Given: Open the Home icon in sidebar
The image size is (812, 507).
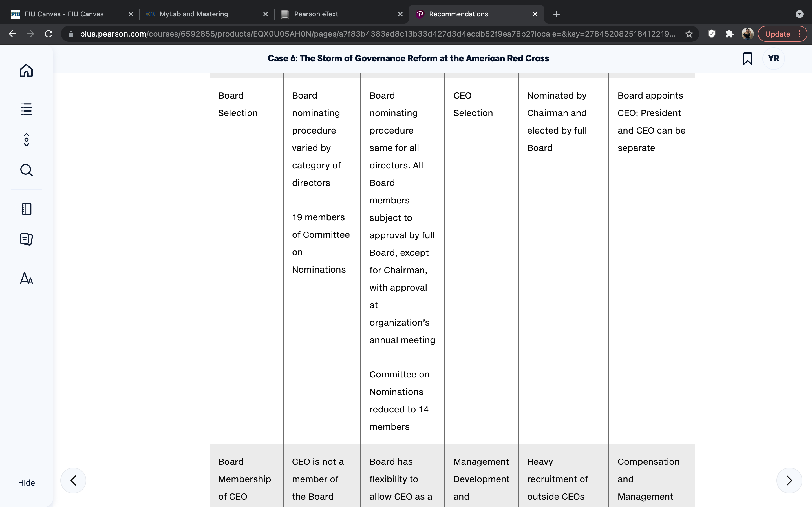Looking at the screenshot, I should 26,70.
